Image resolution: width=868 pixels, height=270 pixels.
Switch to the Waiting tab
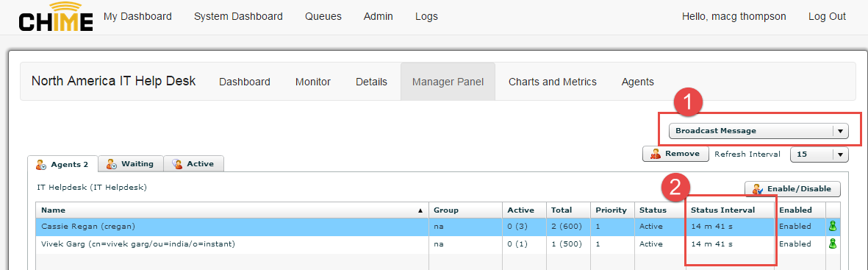[131, 164]
